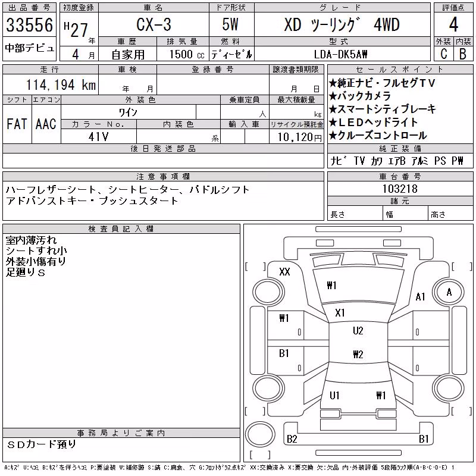Select the U2 mark on the roof

click(358, 330)
